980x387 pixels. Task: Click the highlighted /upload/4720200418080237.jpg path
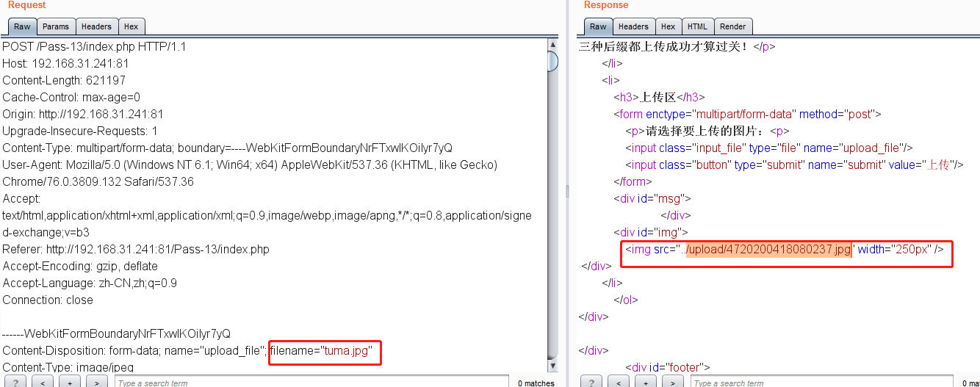[768, 249]
